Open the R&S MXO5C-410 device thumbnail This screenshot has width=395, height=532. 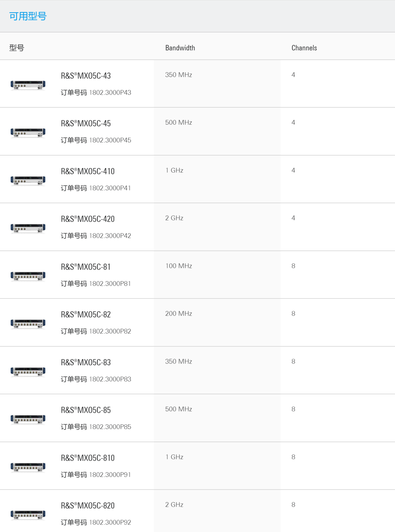point(28,180)
